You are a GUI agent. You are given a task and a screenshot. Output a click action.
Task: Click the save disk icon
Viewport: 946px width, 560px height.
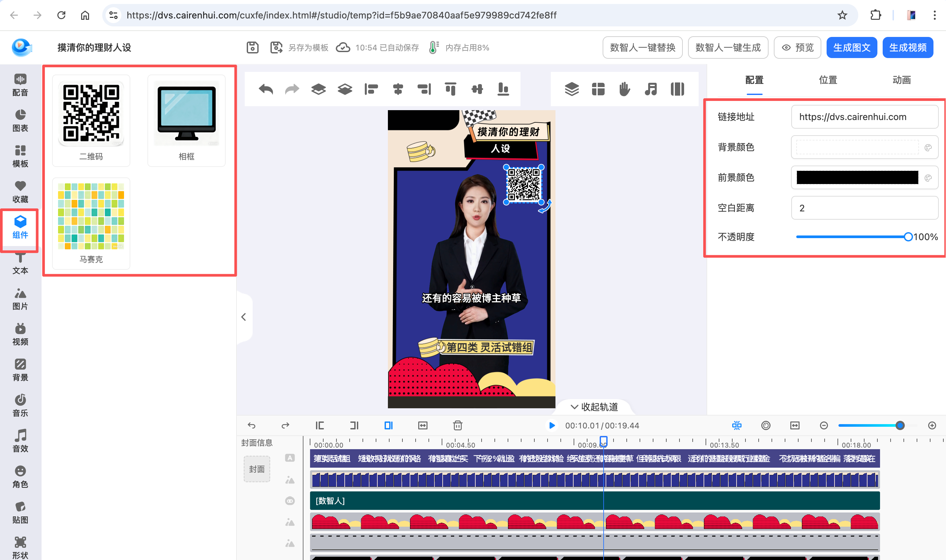[x=252, y=47]
